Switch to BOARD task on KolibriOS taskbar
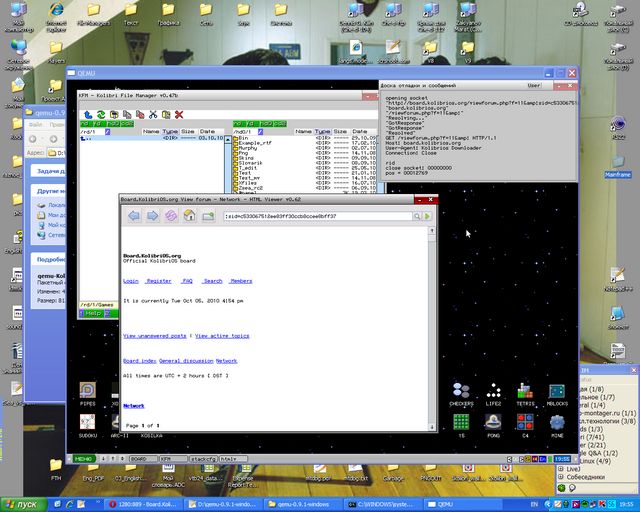The image size is (640, 512). 143,459
